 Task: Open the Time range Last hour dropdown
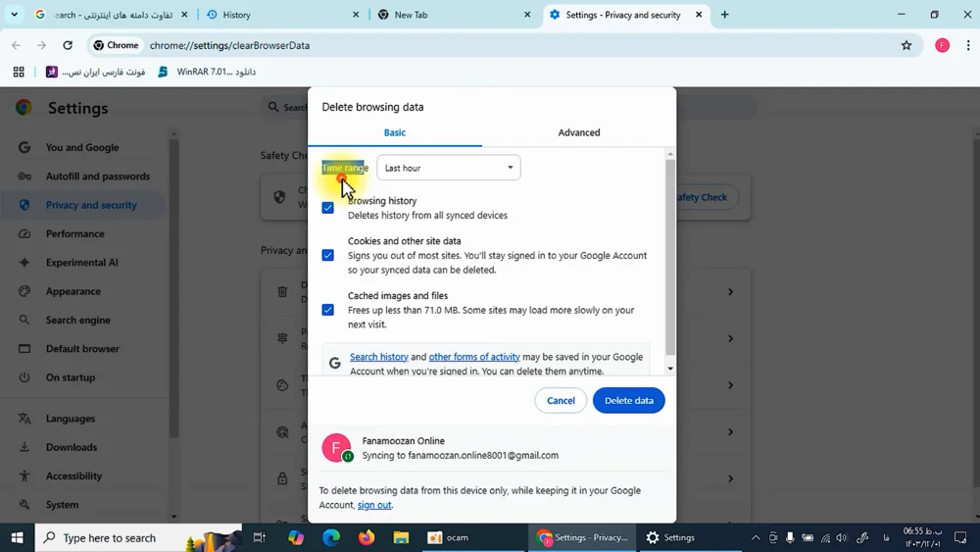pyautogui.click(x=449, y=168)
